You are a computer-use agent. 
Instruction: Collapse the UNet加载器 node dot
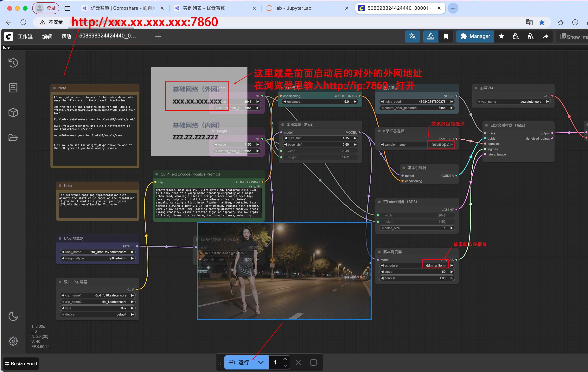tap(60, 238)
